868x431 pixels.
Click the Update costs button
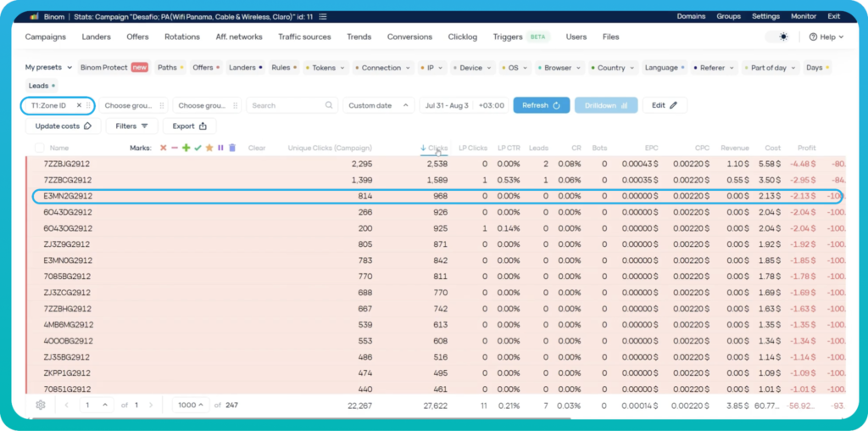(63, 126)
